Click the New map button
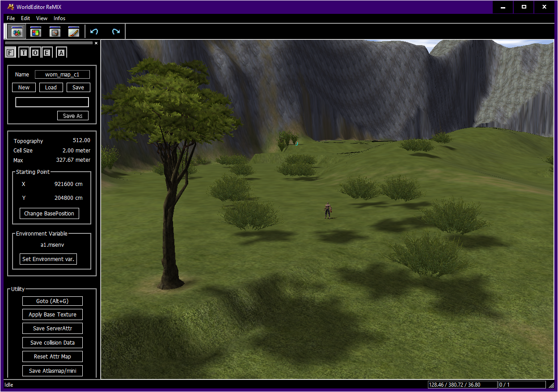 point(24,88)
